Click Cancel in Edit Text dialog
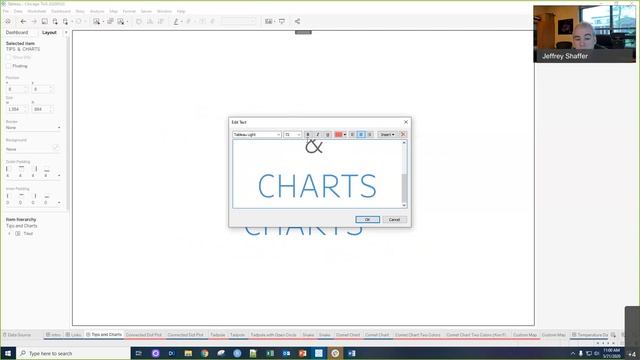The image size is (640, 360). coord(394,220)
